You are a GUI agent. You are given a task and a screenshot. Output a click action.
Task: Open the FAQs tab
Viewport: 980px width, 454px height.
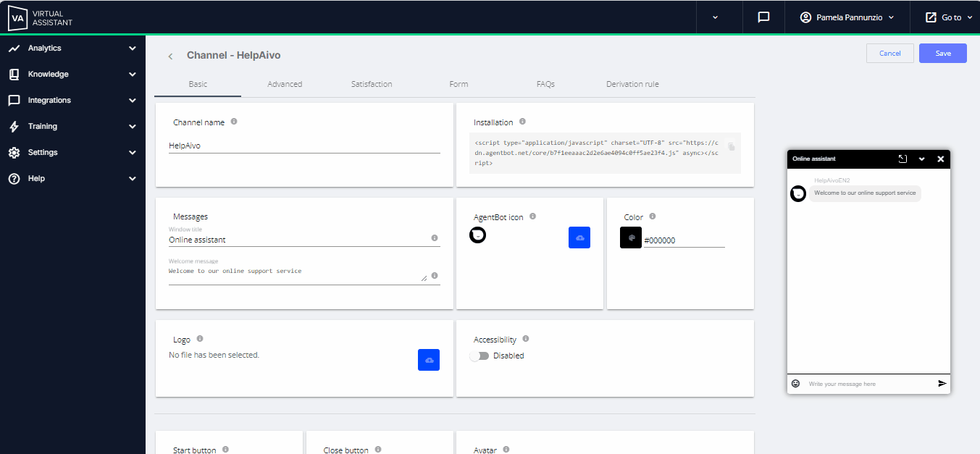(545, 84)
